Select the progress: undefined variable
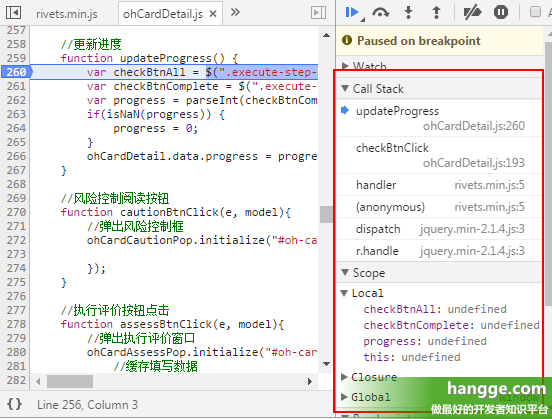The height and width of the screenshot is (419, 552). point(425,341)
